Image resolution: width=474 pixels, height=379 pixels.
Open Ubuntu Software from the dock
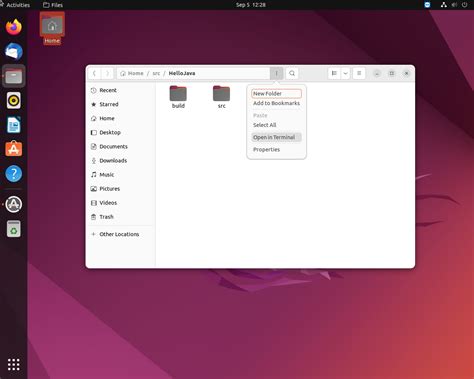click(14, 149)
